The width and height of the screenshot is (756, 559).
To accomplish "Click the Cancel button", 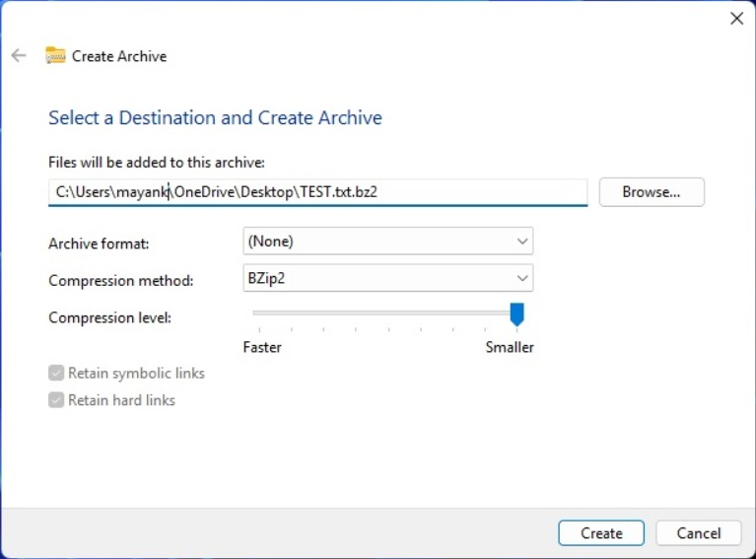I will point(699,533).
